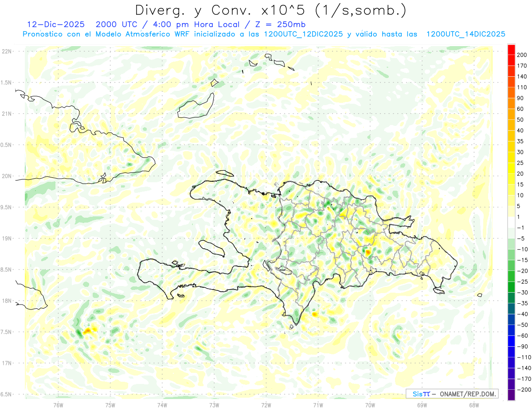Click the '17N' latitude label

click(x=6, y=363)
